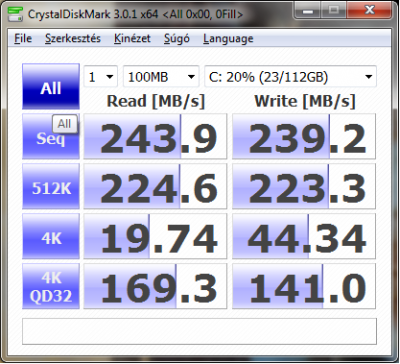
Task: Start the 4K QD32 benchmark test
Action: 51,286
